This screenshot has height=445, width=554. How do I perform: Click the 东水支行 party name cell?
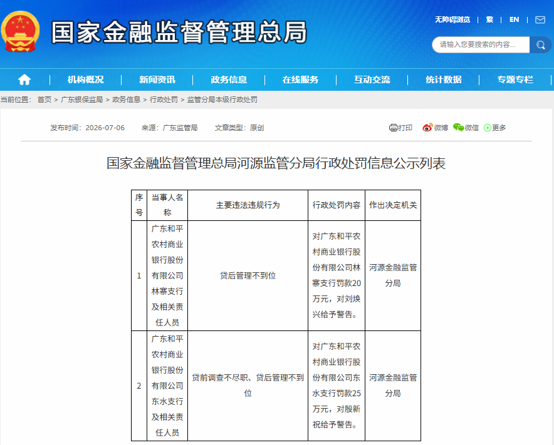[167, 386]
